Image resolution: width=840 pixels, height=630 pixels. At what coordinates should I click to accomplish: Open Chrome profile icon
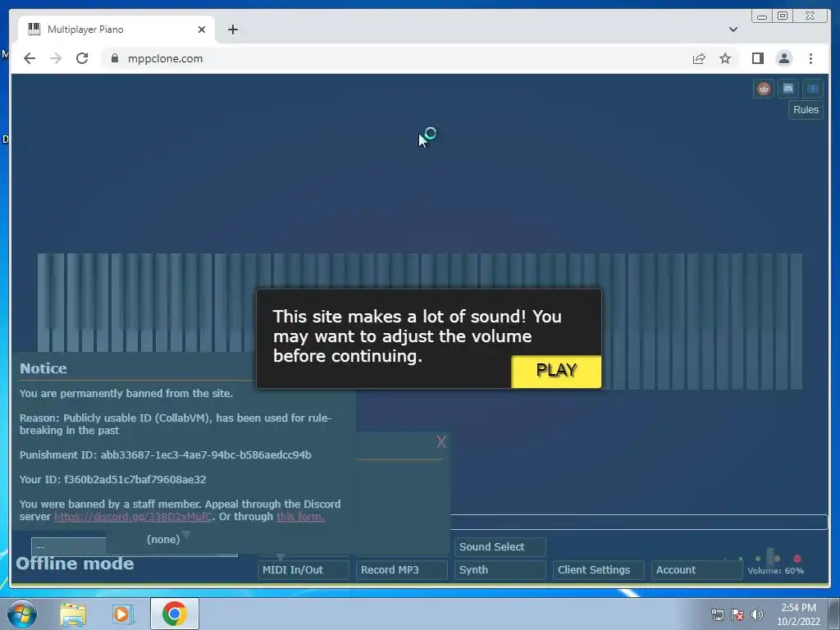tap(783, 58)
